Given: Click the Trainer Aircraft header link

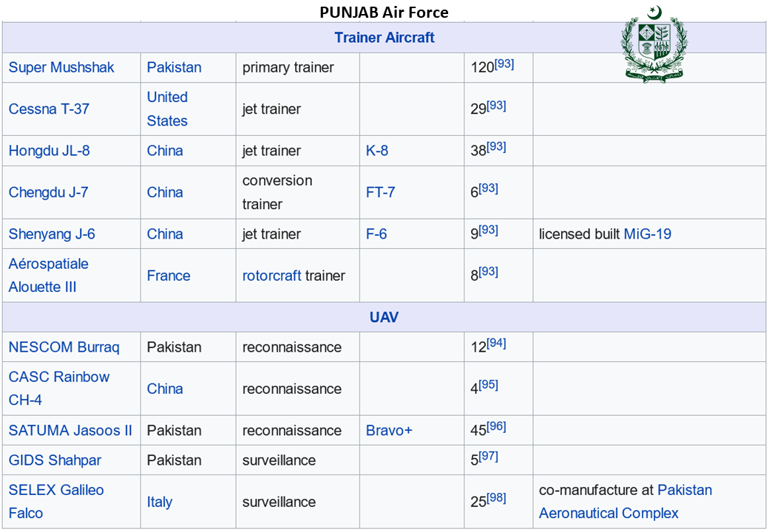Looking at the screenshot, I should coord(384,38).
